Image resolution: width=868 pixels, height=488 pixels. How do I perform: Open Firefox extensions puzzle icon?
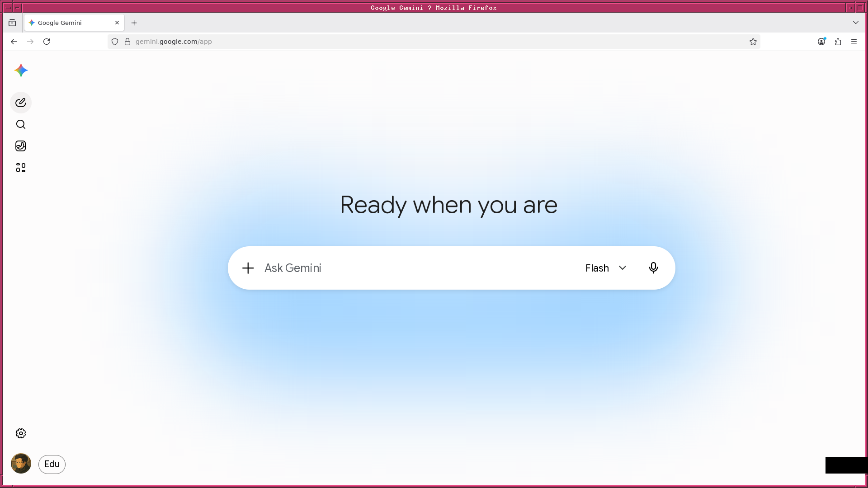click(x=838, y=42)
